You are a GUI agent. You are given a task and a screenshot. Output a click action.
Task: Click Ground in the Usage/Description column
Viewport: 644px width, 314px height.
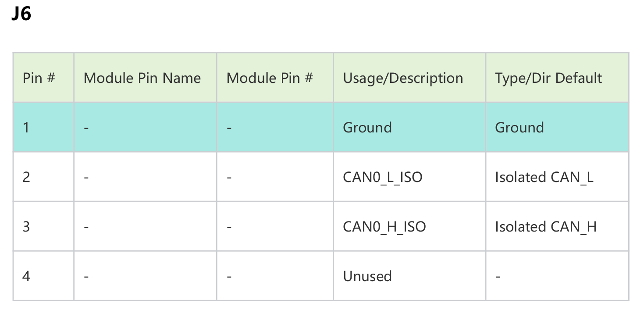367,128
